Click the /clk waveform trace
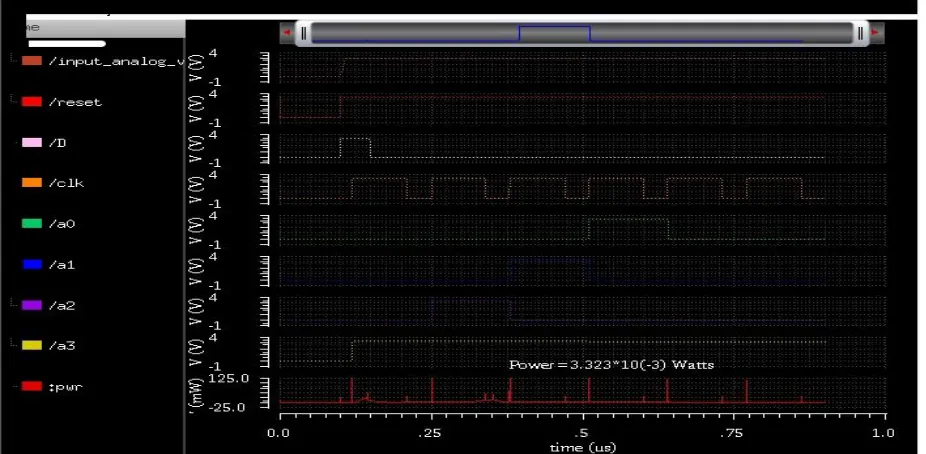This screenshot has width=926, height=454. tap(552, 188)
